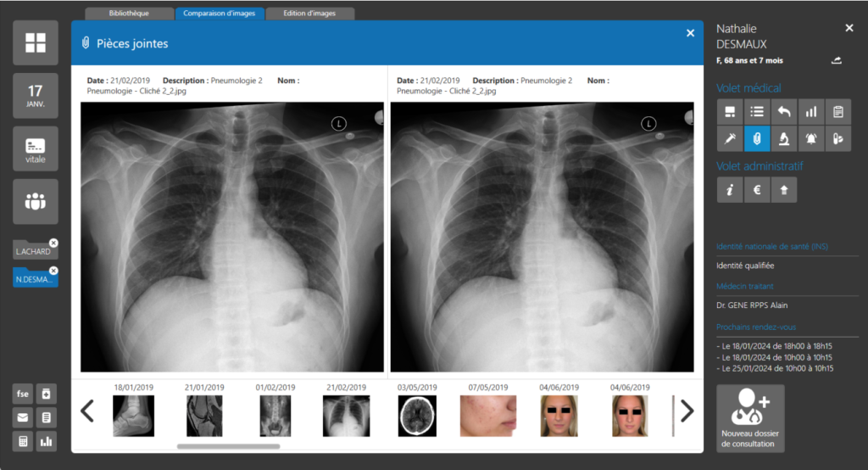
Task: Show previous thumbnails with left arrow
Action: coord(86,411)
